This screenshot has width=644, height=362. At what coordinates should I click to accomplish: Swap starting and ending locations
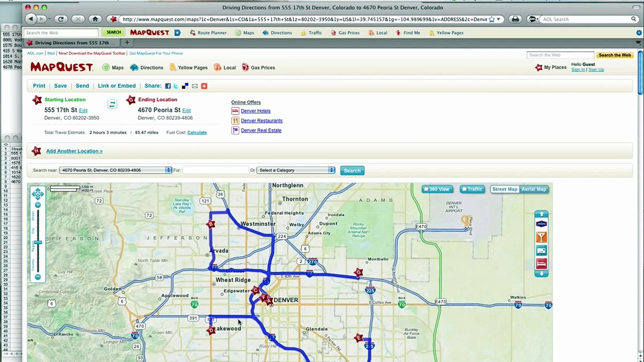tap(112, 104)
